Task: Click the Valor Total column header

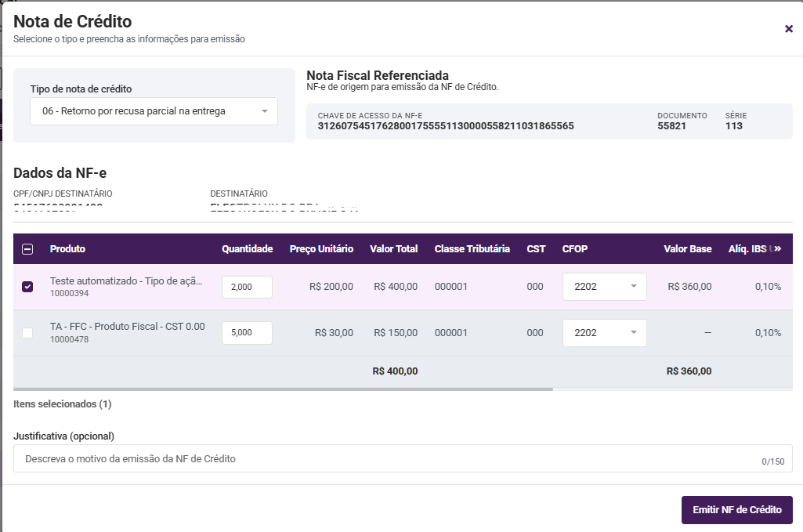Action: click(394, 249)
